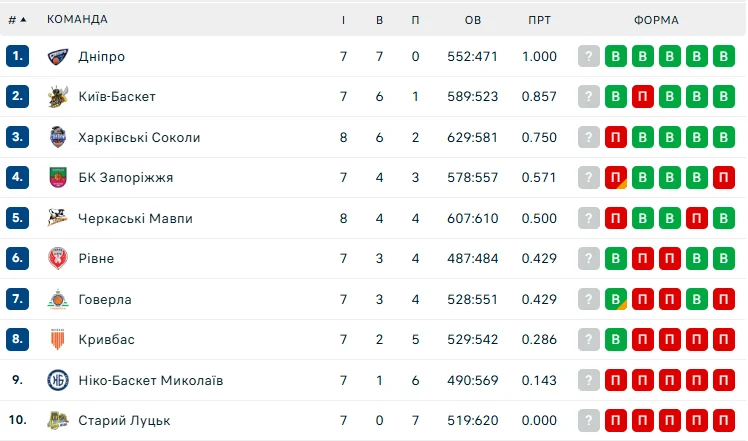Screen dimensions: 748x441
Task: Click the Харківські Соколи team logo
Action: (x=57, y=137)
